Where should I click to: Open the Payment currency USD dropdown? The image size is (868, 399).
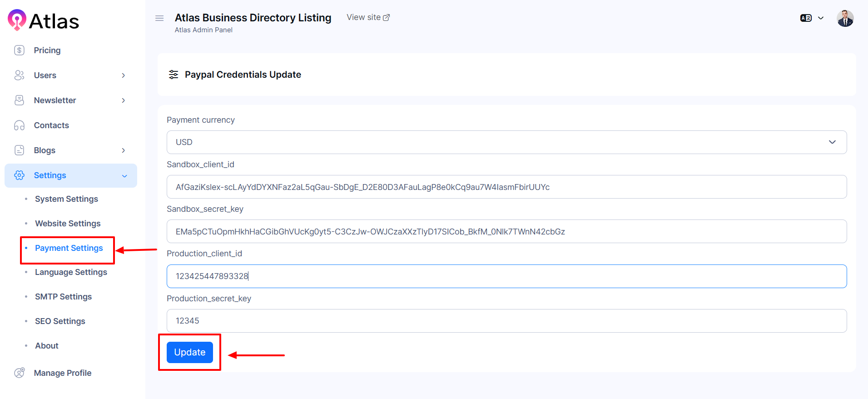pyautogui.click(x=506, y=142)
